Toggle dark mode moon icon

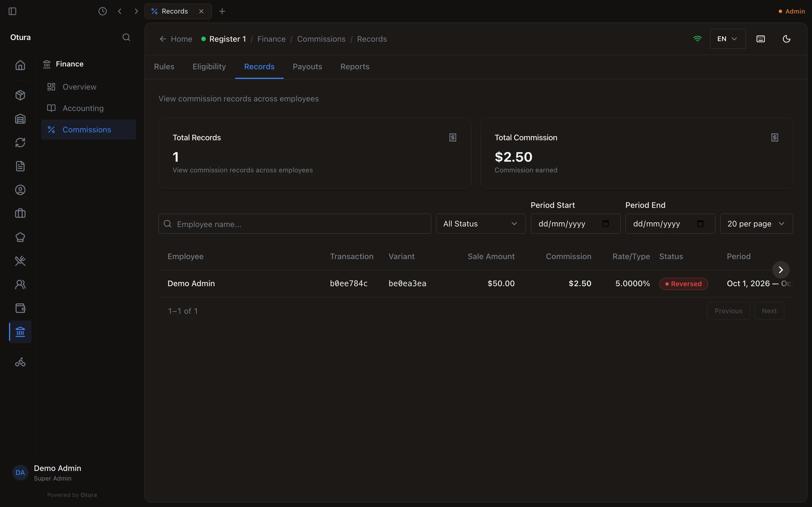(786, 39)
